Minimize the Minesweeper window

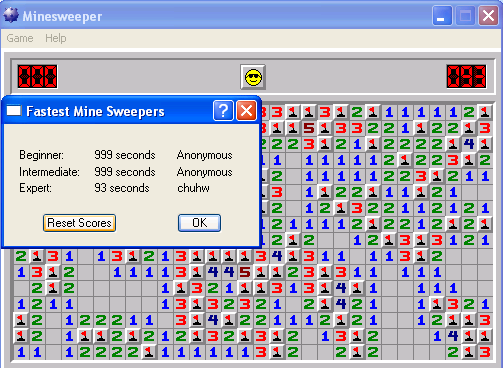tap(442, 15)
